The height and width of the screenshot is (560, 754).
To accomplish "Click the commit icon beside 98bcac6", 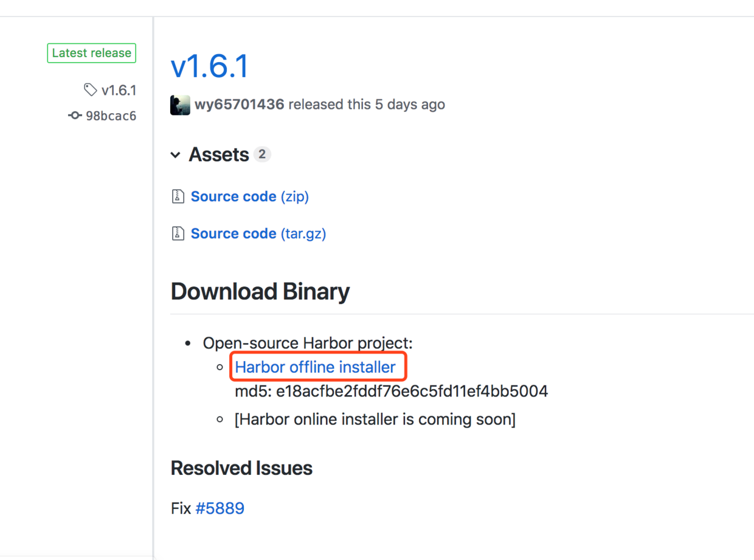I will pyautogui.click(x=75, y=115).
